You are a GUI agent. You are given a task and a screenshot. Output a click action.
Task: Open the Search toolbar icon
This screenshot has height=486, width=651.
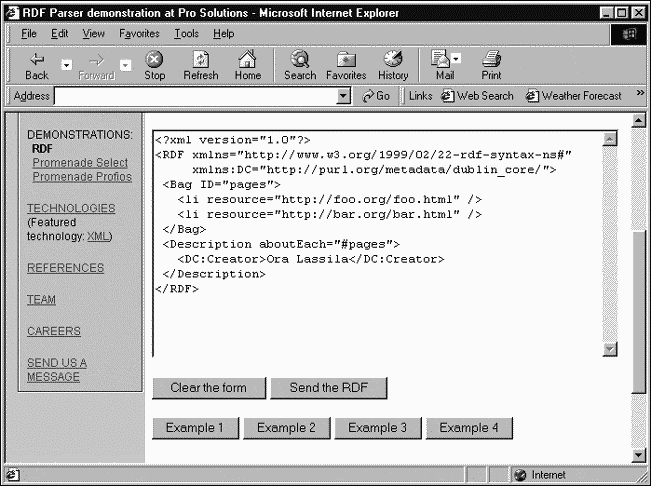(299, 59)
